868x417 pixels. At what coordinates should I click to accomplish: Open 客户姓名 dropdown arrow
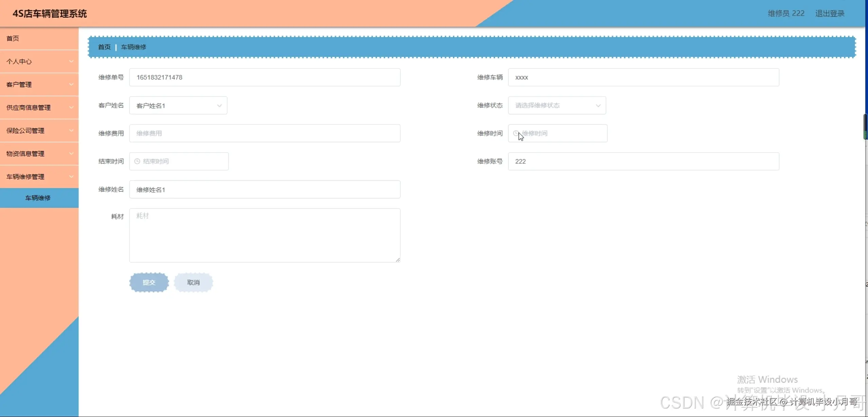pos(219,105)
